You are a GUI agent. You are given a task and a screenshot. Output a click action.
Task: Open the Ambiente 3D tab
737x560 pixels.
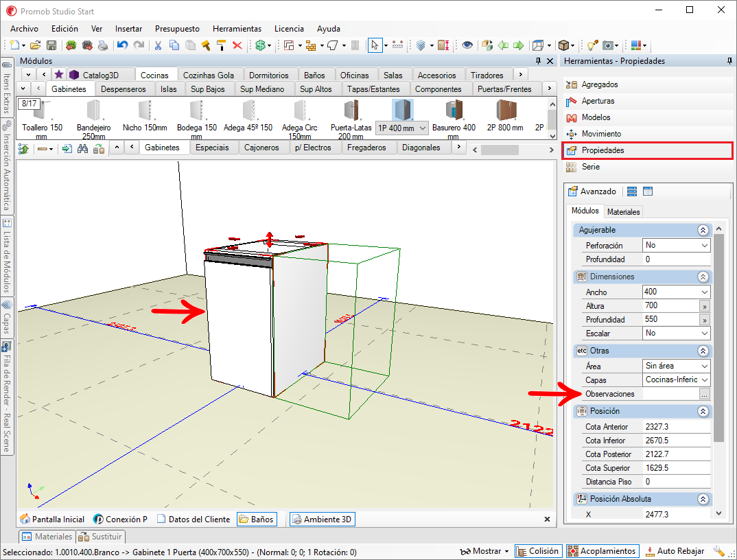(x=323, y=519)
